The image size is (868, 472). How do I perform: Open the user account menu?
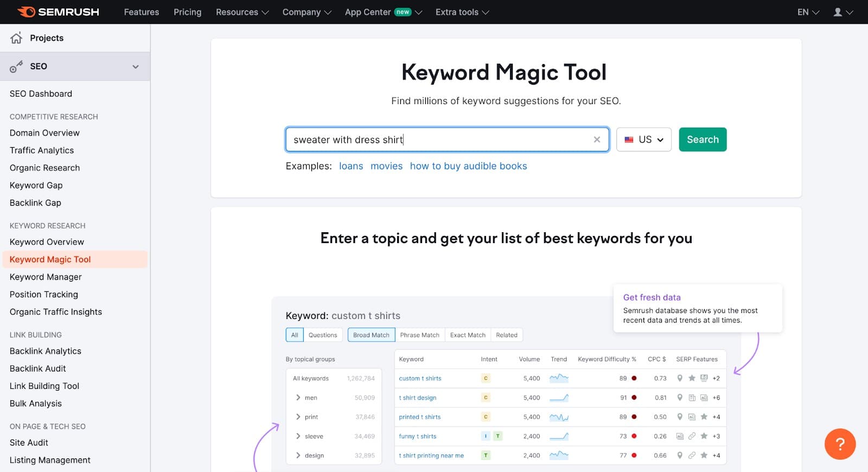pos(843,12)
